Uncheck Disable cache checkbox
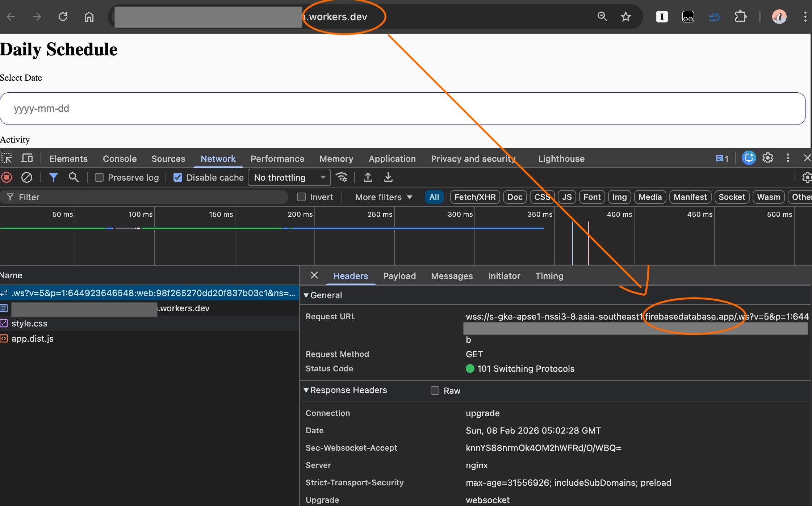Screen dimensions: 812x506 pos(178,177)
